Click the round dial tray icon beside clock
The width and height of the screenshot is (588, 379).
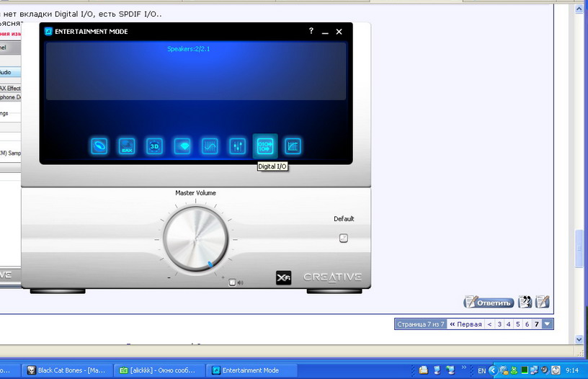[x=556, y=370]
